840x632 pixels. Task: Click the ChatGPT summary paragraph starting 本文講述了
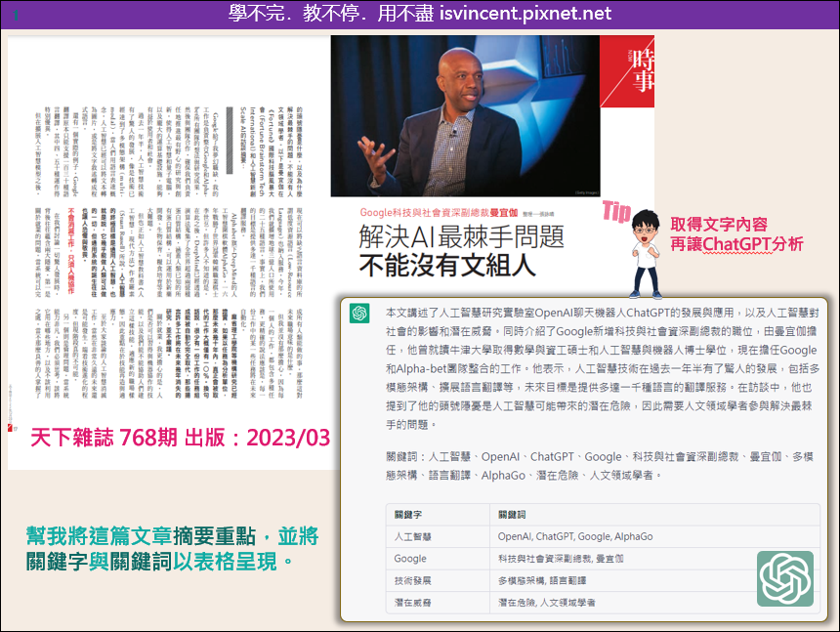pyautogui.click(x=603, y=368)
